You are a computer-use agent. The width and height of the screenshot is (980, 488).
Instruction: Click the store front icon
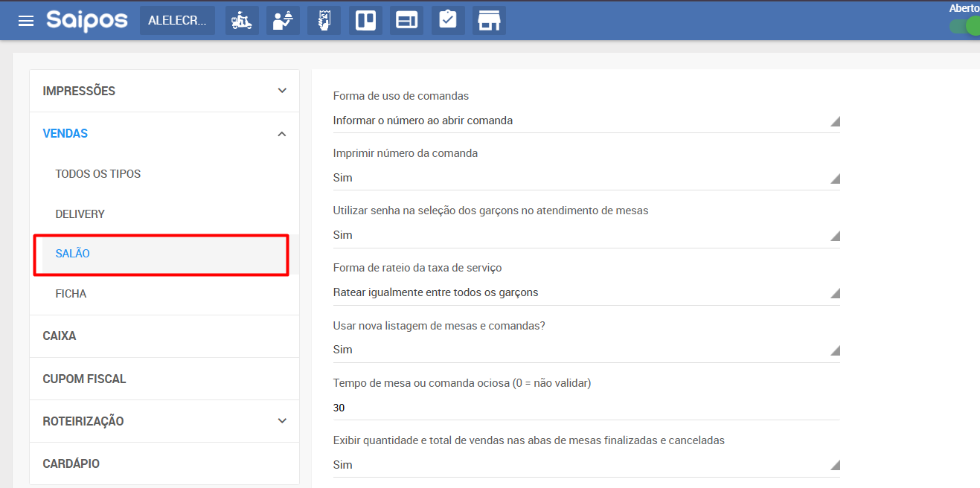[489, 21]
